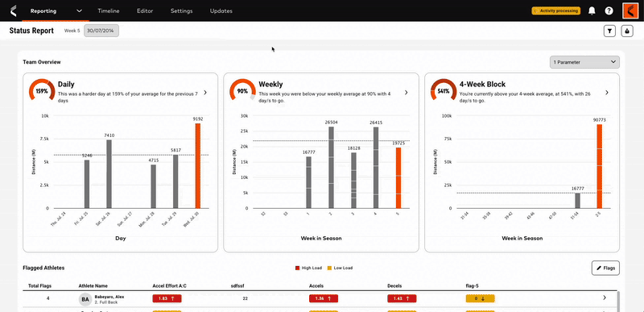This screenshot has height=312, width=644.
Task: Click the orange 90773 bar in 4-Week chart
Action: tap(600, 166)
